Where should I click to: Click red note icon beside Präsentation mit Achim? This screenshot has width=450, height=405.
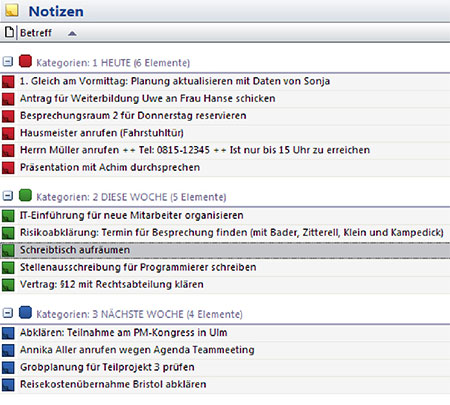pos(8,168)
